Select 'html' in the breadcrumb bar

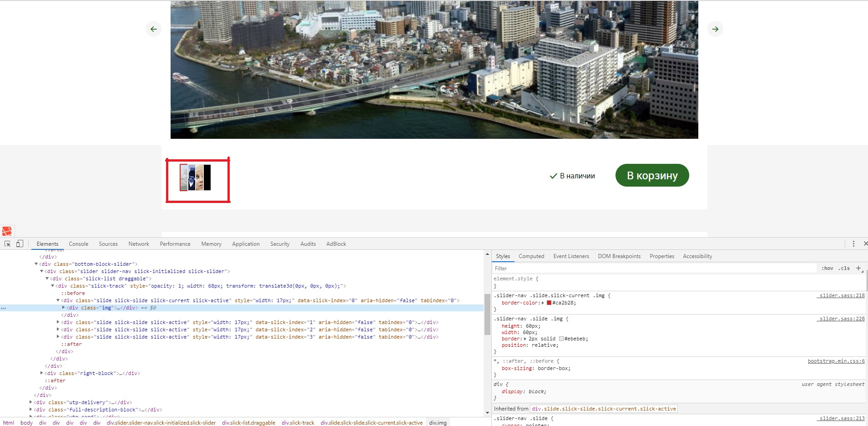click(9, 423)
